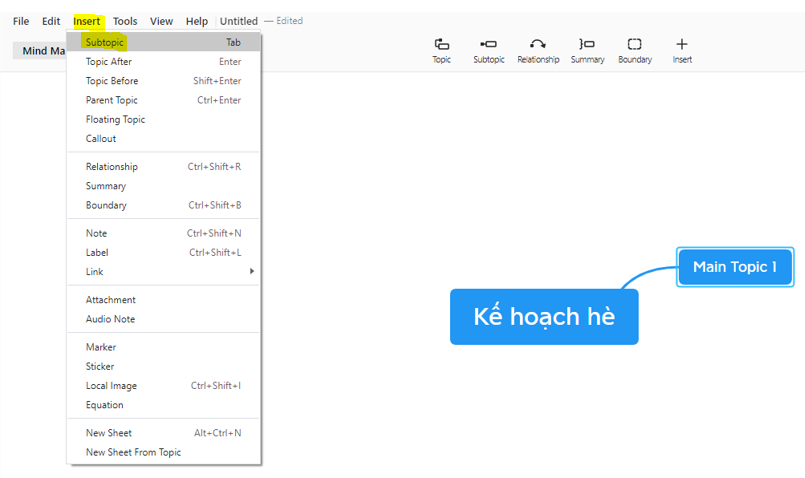805x478 pixels.
Task: Select the Main Topic 1 node
Action: point(735,267)
